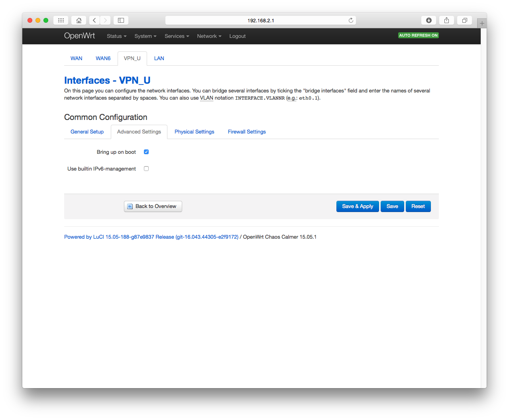Click the OpenWrt brand logo link
Image resolution: width=509 pixels, height=420 pixels.
(x=79, y=36)
